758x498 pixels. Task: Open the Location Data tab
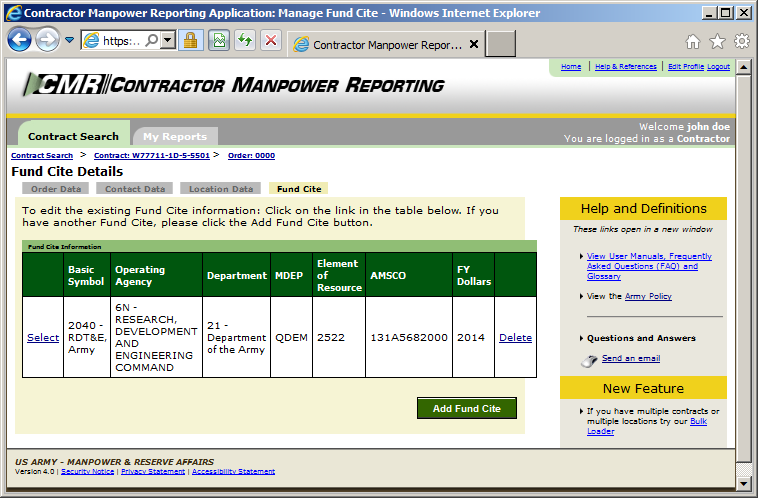click(x=221, y=188)
